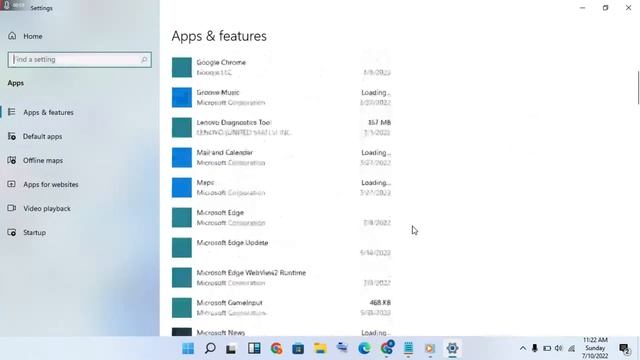Show hidden system tray icons
This screenshot has width=640, height=360.
click(522, 349)
